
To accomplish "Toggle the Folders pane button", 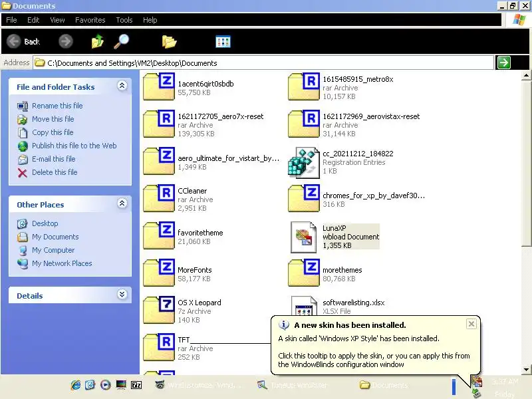I will (169, 42).
